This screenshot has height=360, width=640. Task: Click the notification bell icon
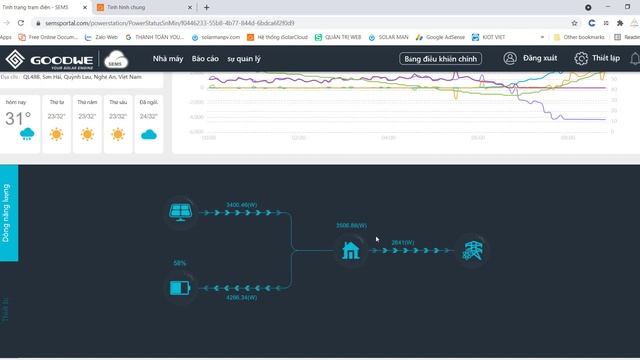635,59
